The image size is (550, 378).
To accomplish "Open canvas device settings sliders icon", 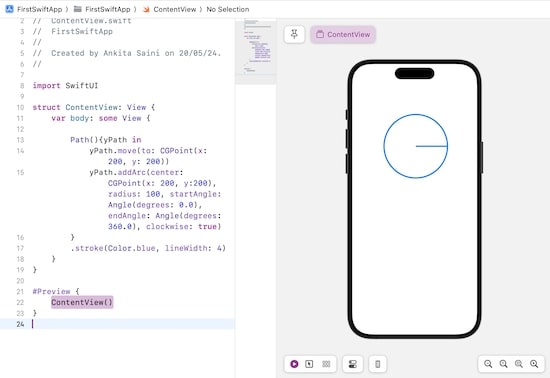I will pyautogui.click(x=353, y=364).
